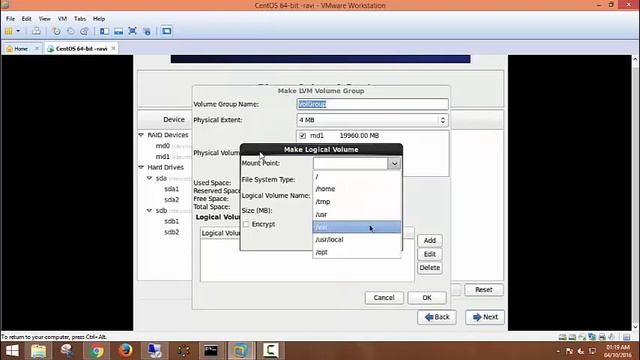
Task: Collapse the sda drive node
Action: 149,178
